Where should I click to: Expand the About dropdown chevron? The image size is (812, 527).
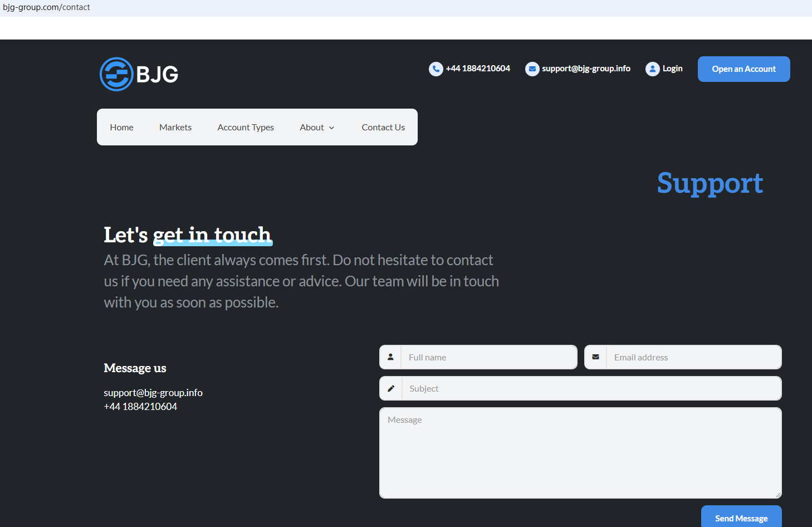332,128
